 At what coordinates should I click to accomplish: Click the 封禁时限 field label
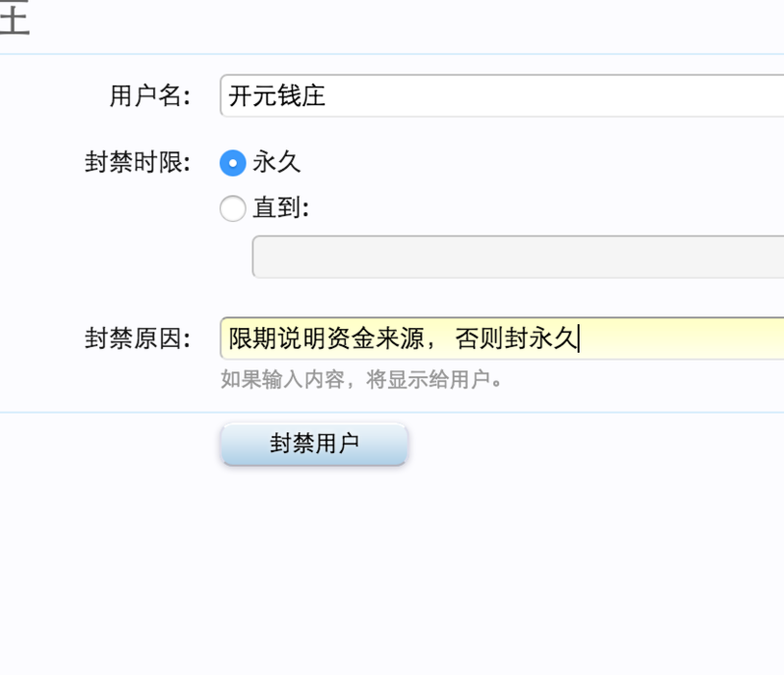click(x=138, y=163)
